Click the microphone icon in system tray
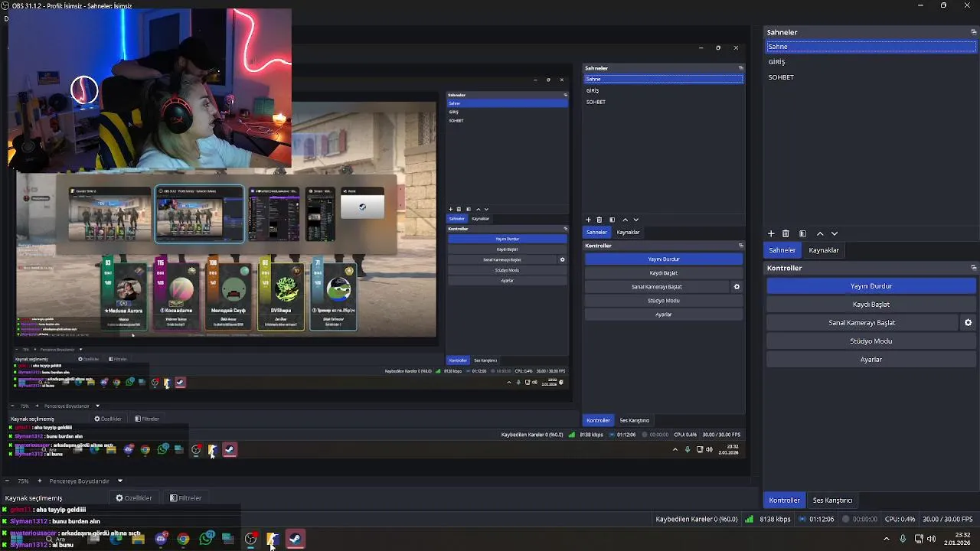 pyautogui.click(x=903, y=539)
